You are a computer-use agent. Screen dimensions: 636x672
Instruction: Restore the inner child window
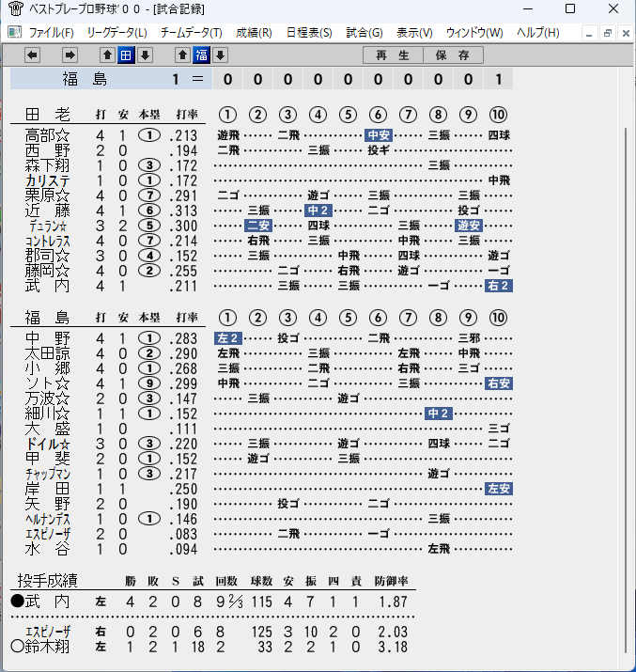(x=607, y=33)
